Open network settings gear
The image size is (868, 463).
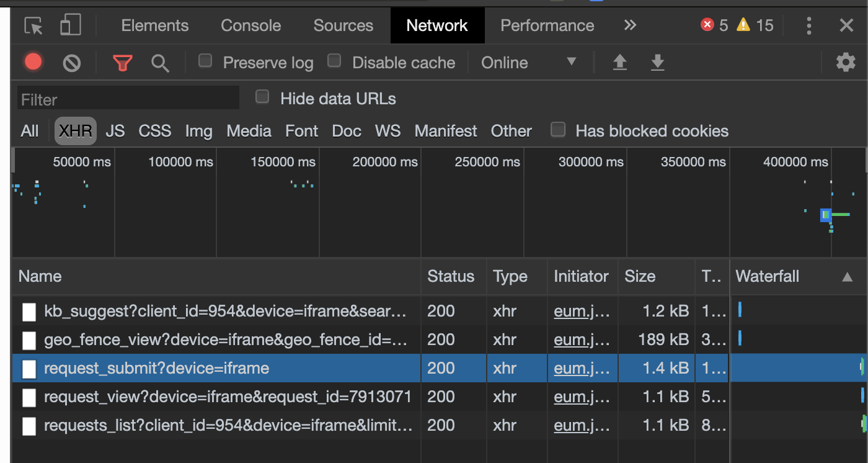(x=846, y=62)
